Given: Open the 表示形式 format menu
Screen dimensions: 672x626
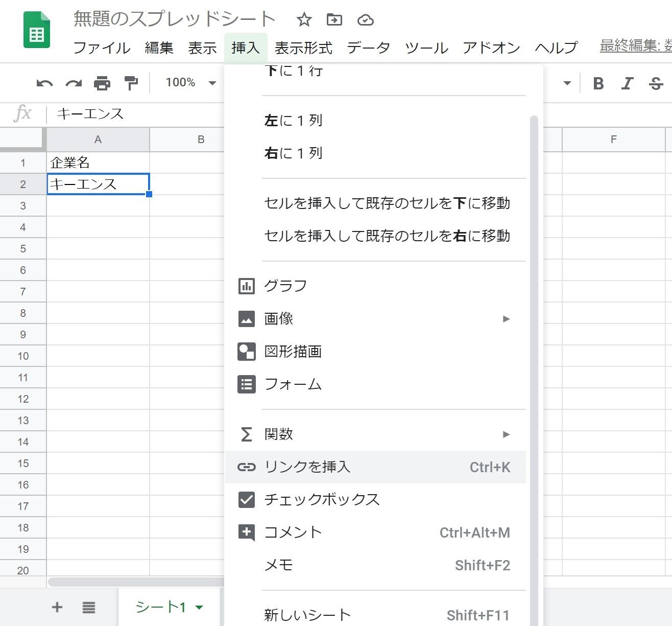Looking at the screenshot, I should click(303, 48).
